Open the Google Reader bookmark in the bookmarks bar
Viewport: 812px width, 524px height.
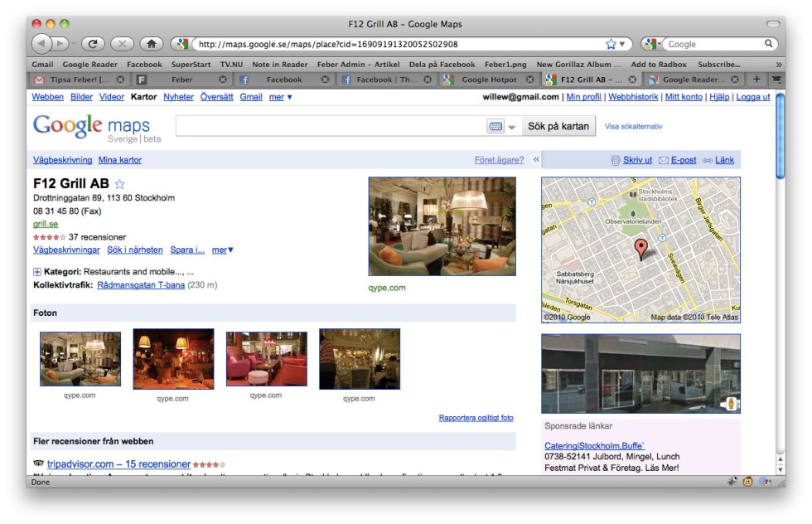(x=90, y=65)
